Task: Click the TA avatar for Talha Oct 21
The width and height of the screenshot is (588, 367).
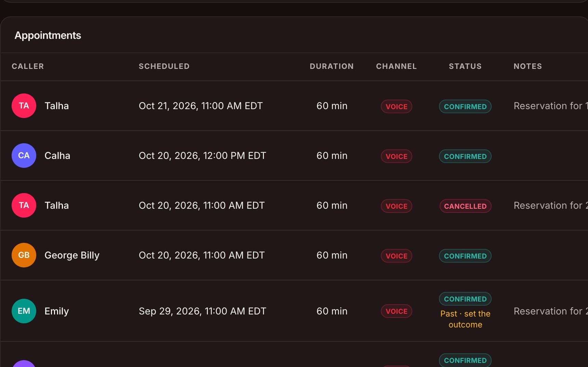Action: (24, 106)
